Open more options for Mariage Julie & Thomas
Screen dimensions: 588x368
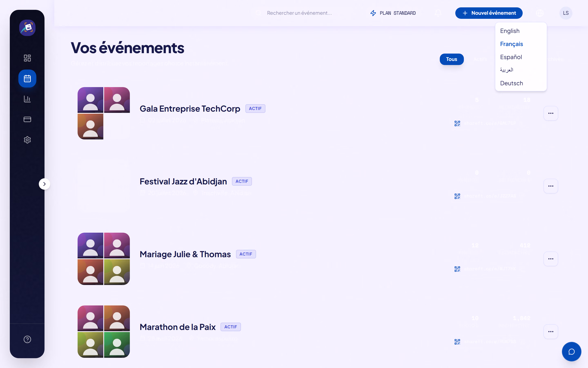[551, 259]
